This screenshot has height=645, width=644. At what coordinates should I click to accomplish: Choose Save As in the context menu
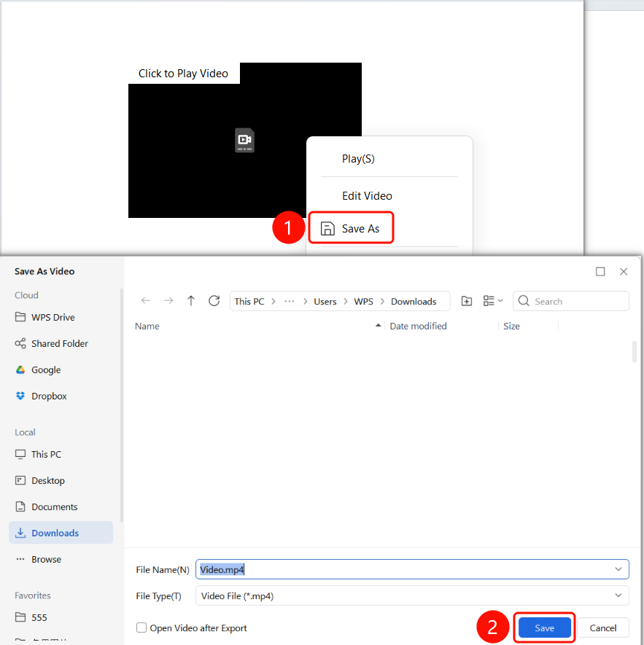coord(351,228)
